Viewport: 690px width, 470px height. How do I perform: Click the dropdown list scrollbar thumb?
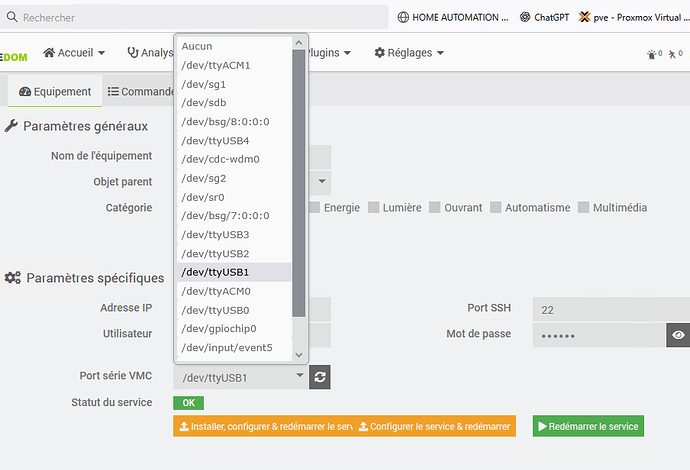pyautogui.click(x=299, y=183)
